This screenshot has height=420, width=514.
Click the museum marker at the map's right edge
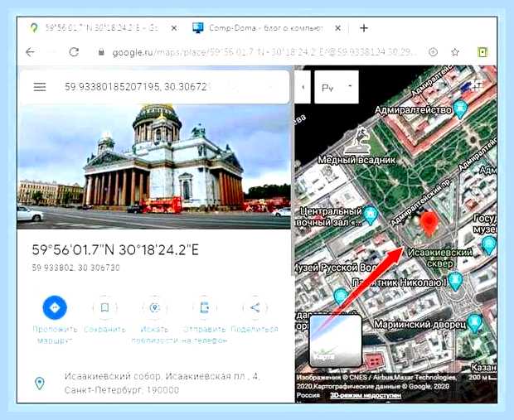489,245
